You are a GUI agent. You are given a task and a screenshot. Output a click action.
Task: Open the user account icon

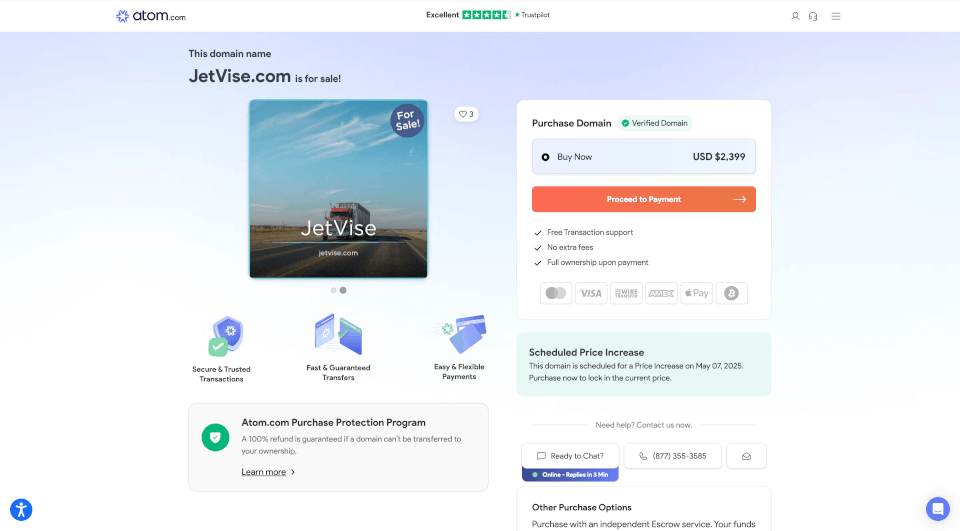[x=795, y=17]
